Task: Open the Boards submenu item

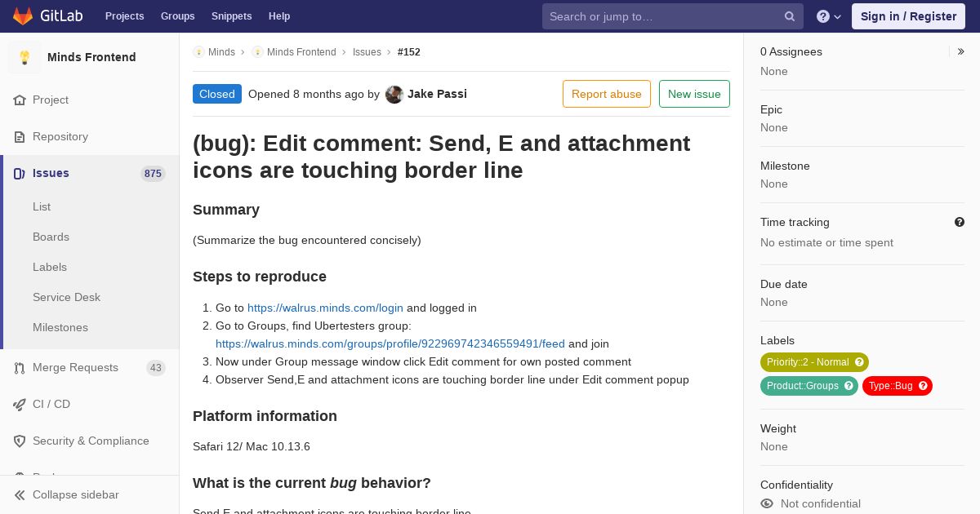Action: (x=51, y=237)
